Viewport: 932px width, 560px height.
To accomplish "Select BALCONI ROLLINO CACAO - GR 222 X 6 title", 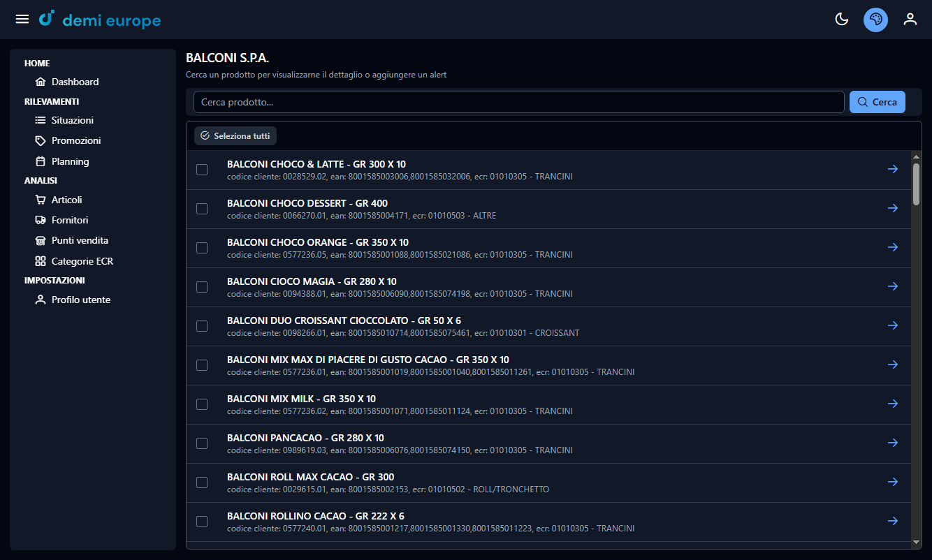I will pyautogui.click(x=316, y=516).
